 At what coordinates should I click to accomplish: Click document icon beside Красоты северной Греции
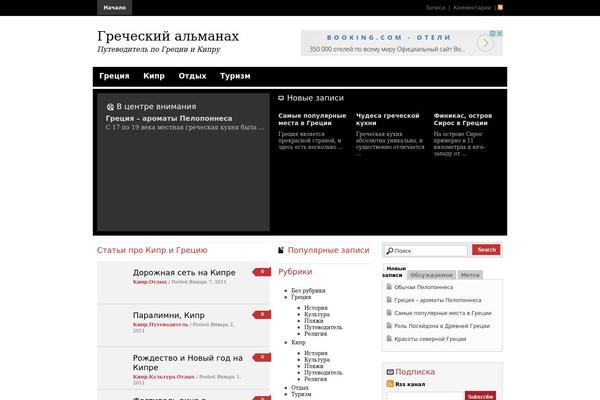coord(389,338)
